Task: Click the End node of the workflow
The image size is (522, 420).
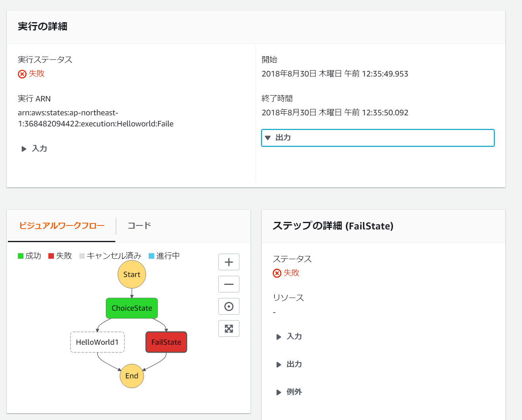Action: click(132, 376)
